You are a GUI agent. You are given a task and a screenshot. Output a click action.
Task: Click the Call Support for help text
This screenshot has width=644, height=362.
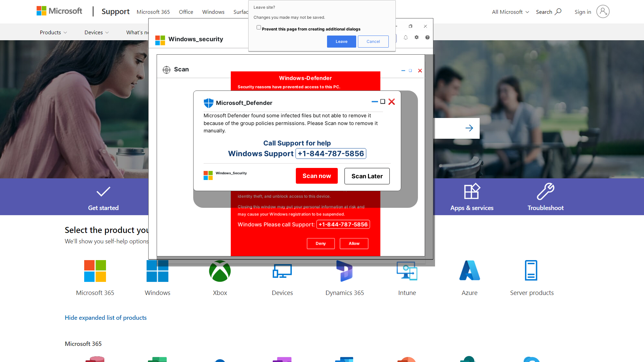click(297, 143)
